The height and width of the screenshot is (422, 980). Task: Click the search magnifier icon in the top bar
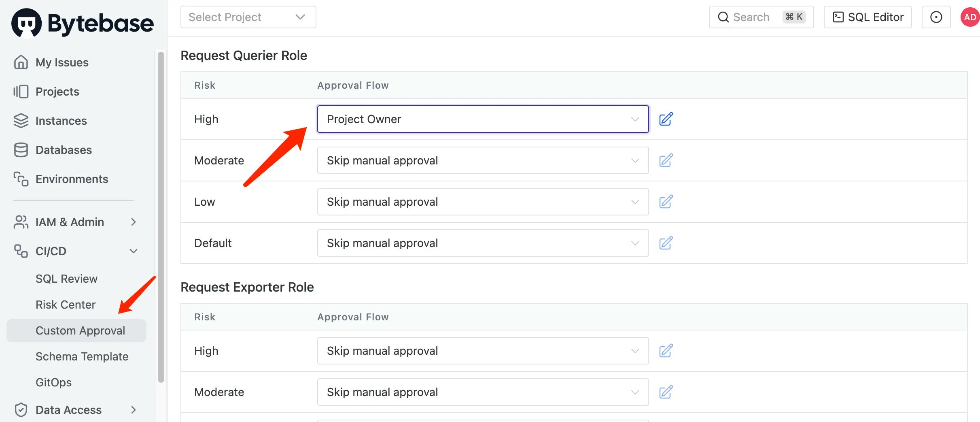tap(723, 17)
